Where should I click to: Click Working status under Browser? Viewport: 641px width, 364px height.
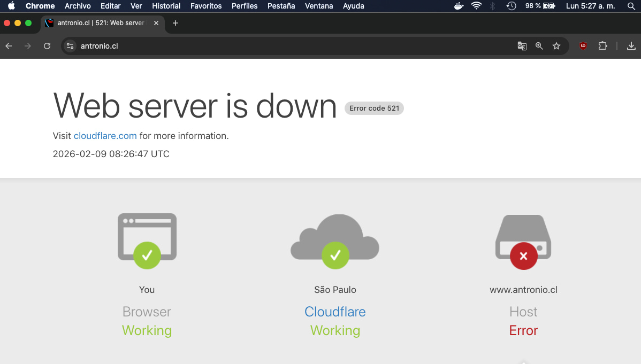click(x=147, y=330)
